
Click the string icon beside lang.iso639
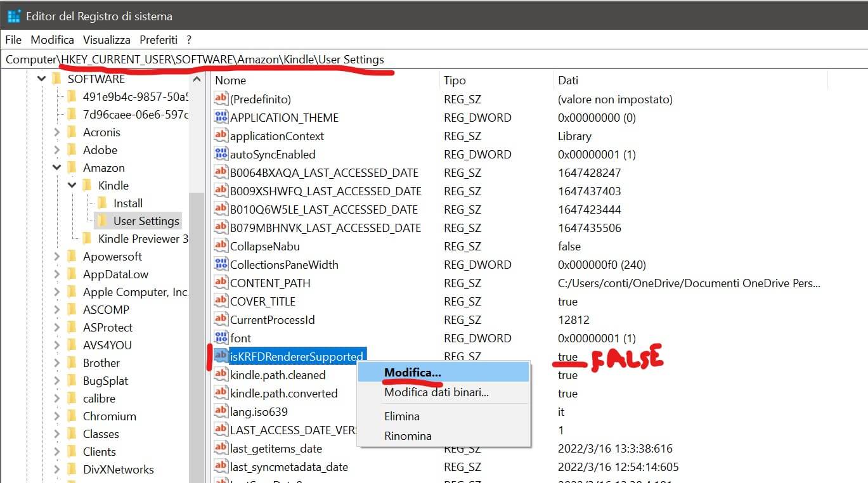(221, 411)
